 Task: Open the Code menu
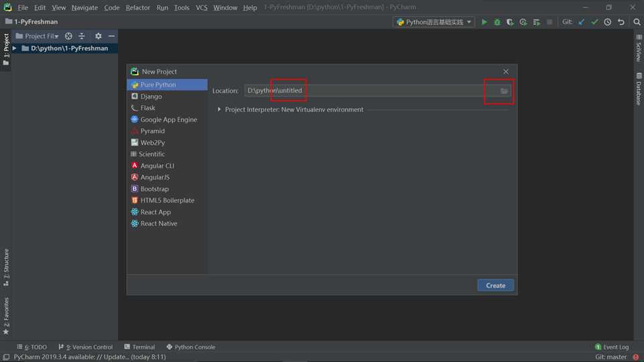coord(112,7)
